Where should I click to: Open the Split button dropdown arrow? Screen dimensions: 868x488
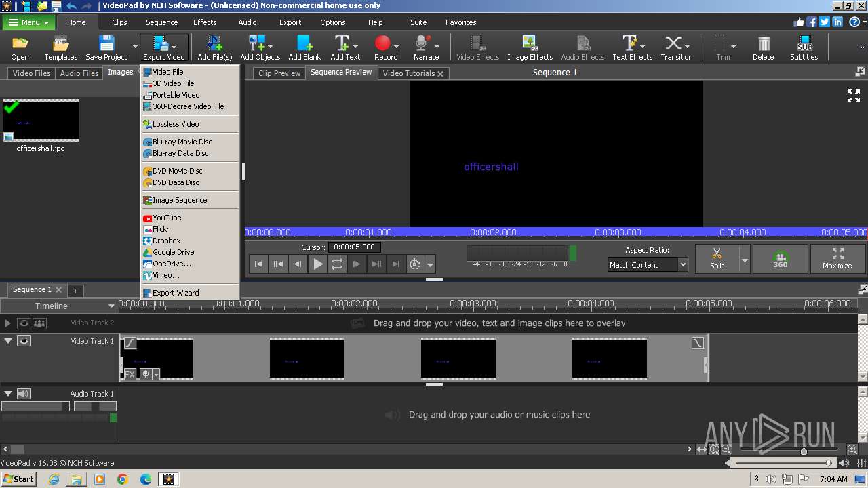[745, 259]
